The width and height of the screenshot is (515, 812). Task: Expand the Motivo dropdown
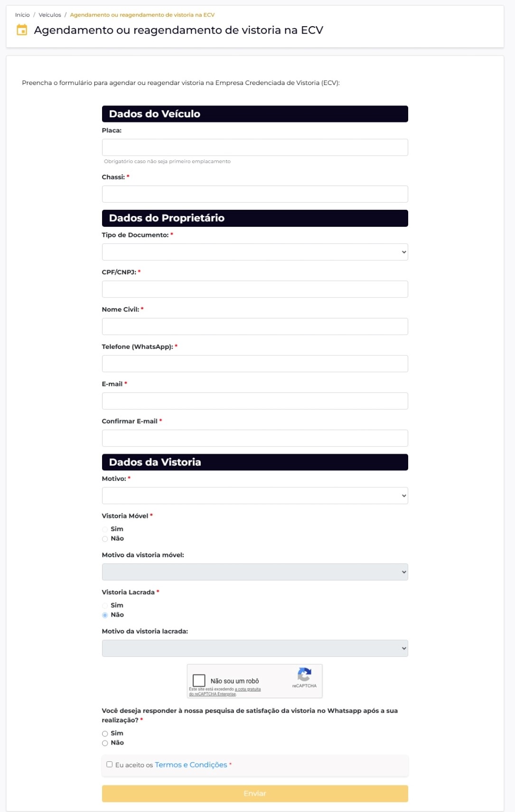pos(255,495)
